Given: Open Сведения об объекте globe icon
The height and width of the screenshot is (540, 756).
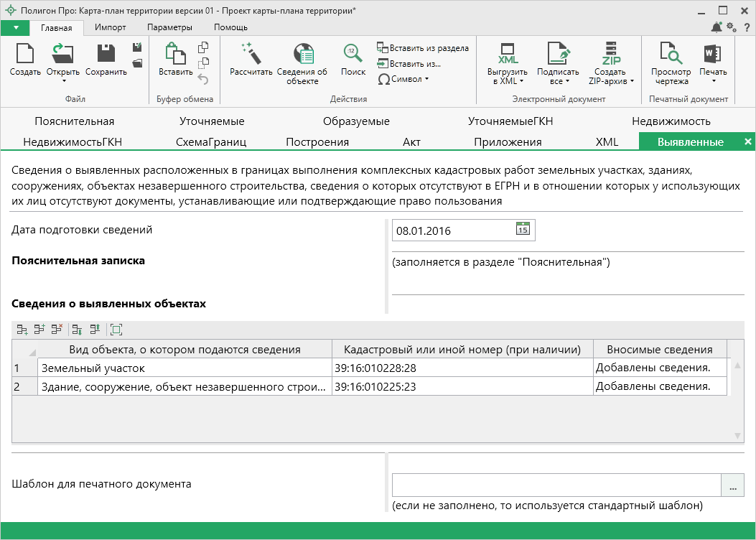Looking at the screenshot, I should tap(302, 54).
